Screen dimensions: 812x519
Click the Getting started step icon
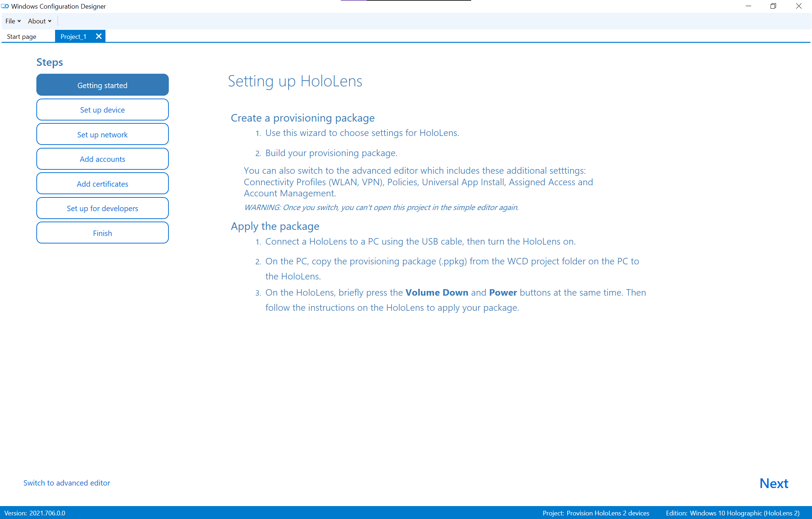[x=102, y=85]
